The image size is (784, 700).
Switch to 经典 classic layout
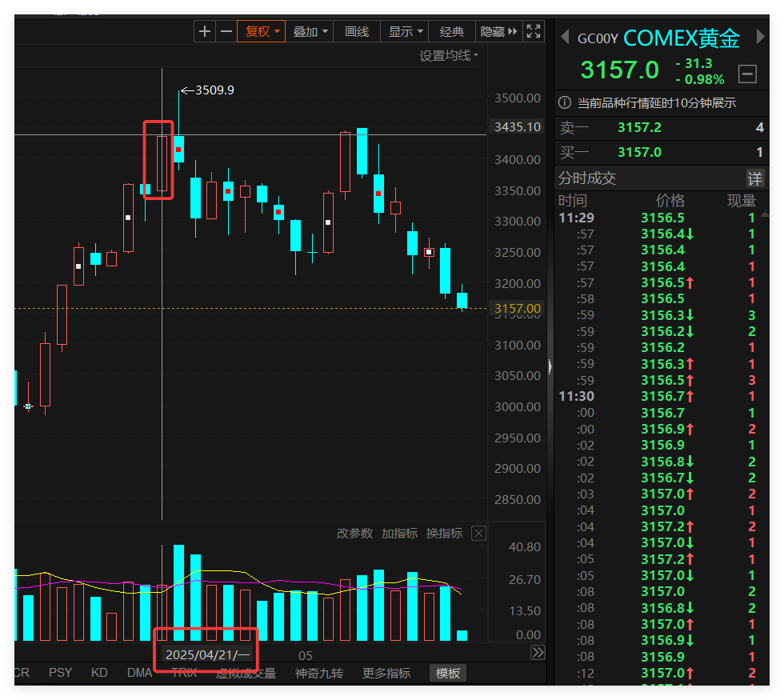click(x=452, y=31)
